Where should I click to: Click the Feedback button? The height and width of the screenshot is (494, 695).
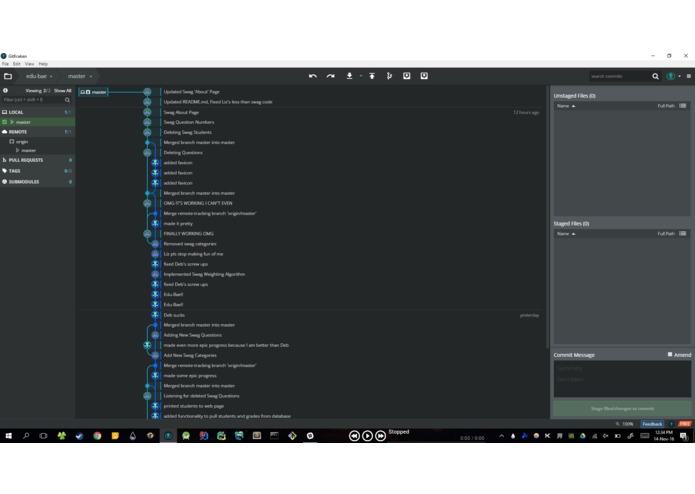652,424
